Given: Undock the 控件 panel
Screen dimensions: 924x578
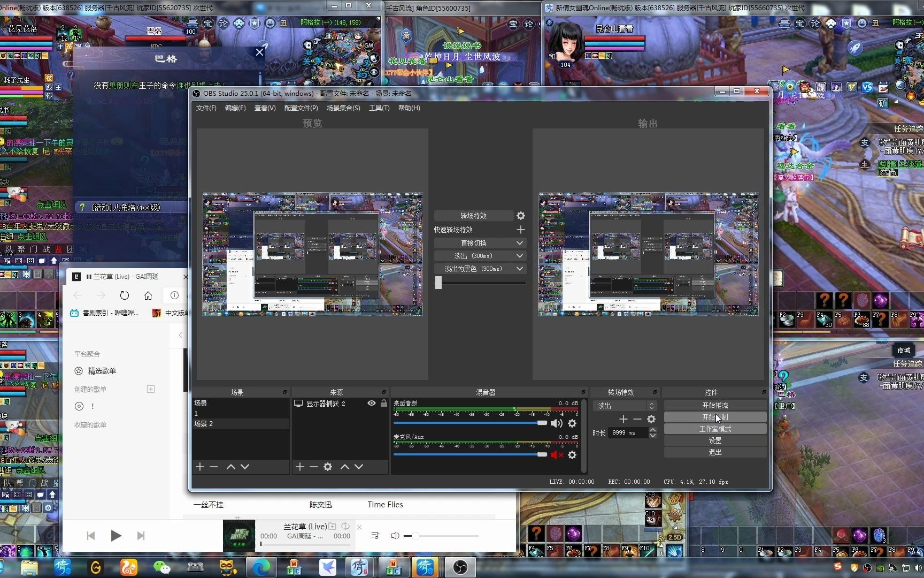Looking at the screenshot, I should 764,392.
